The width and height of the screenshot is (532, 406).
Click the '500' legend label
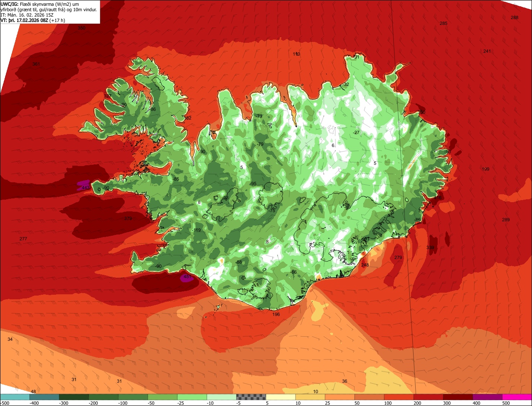pos(505,403)
